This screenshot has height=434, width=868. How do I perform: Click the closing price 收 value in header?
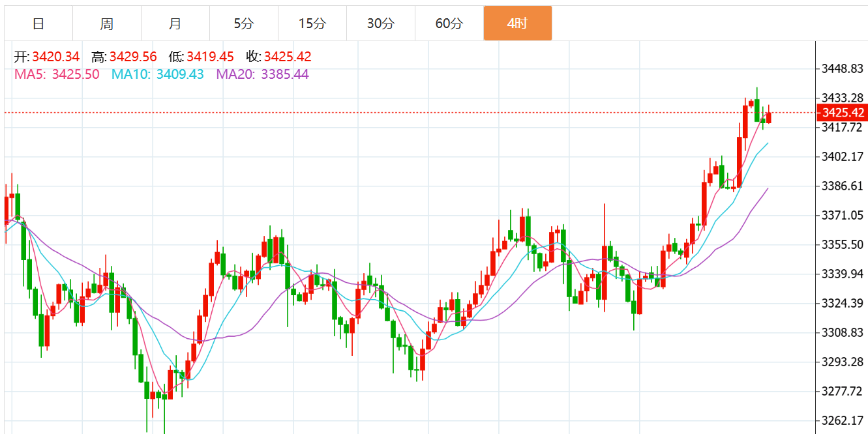click(287, 57)
